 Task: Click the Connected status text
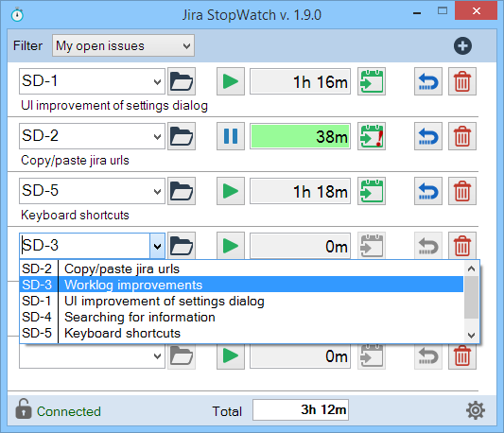click(x=69, y=411)
